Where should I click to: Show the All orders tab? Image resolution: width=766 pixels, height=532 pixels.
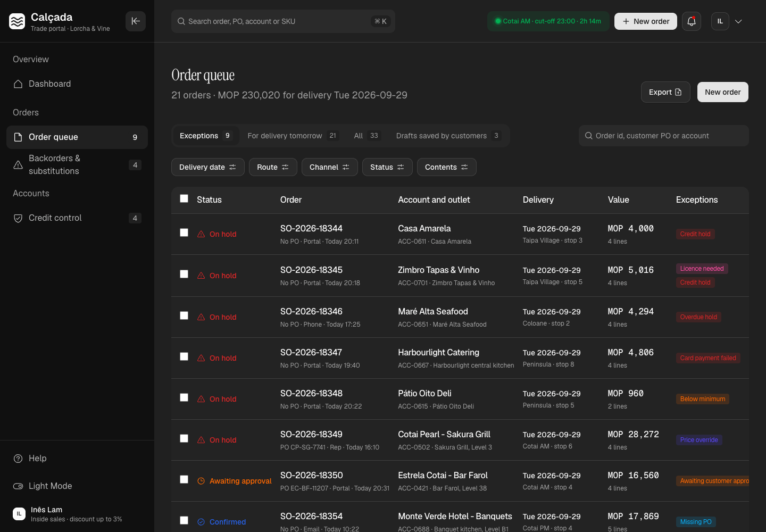click(x=367, y=136)
